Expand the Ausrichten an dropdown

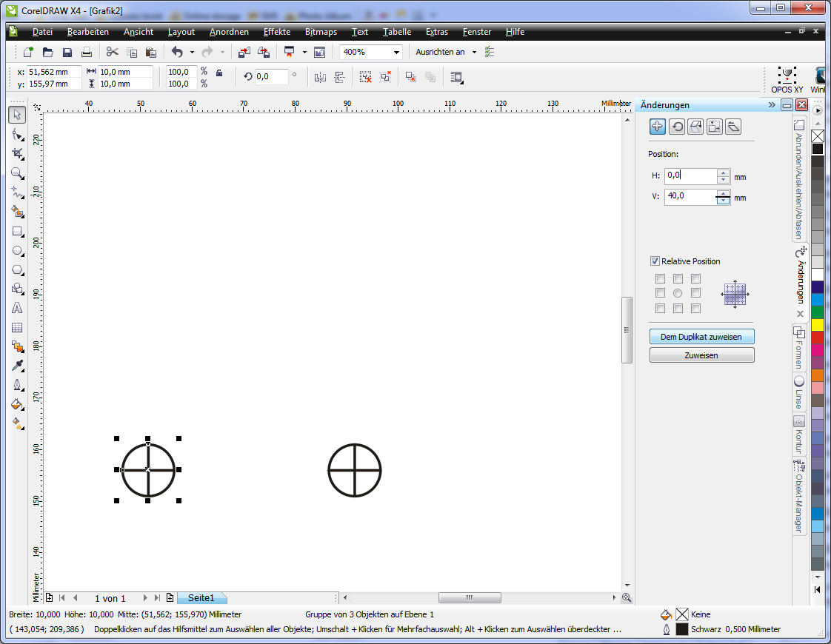(474, 52)
